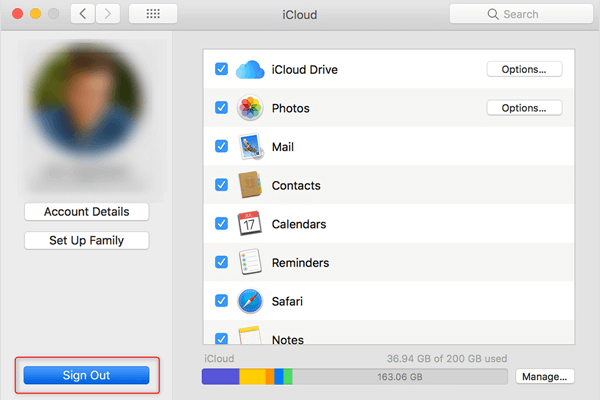The width and height of the screenshot is (600, 400).
Task: Select the Contacts book icon
Action: (x=250, y=185)
